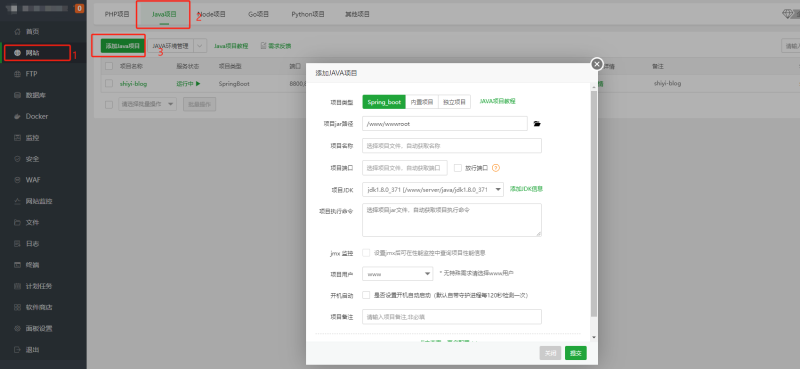Click the 批量操作 button
Viewport: 800px width, 369px height.
tap(199, 104)
